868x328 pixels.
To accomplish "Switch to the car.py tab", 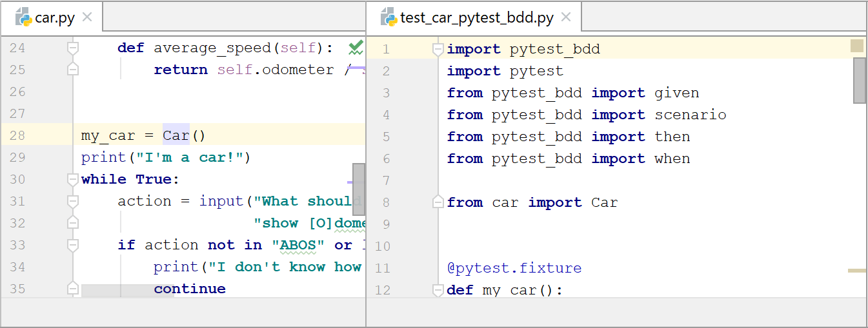I will tap(54, 17).
